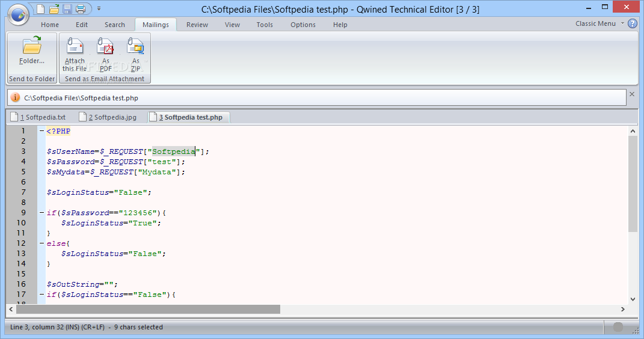This screenshot has width=644, height=339.
Task: Open the Edit ribbon tab
Action: pyautogui.click(x=81, y=25)
